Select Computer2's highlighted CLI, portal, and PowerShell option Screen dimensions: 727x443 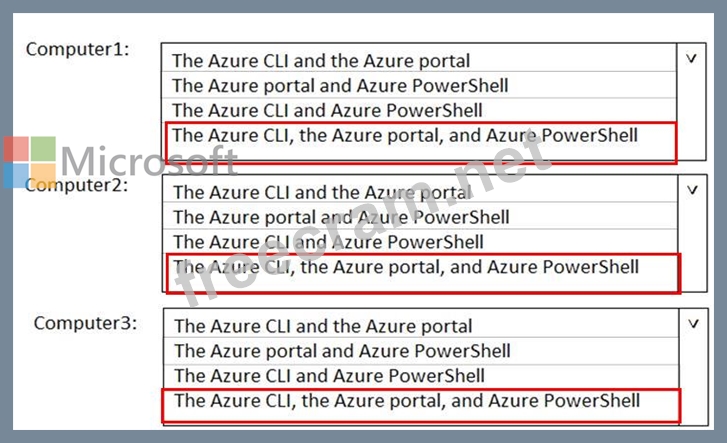click(405, 267)
